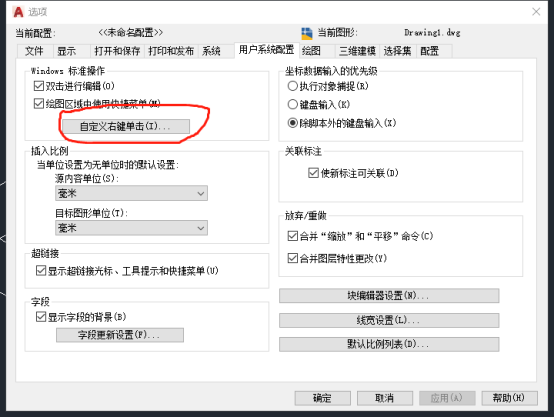Click the 应用 button
The image size is (554, 417).
coord(447,398)
